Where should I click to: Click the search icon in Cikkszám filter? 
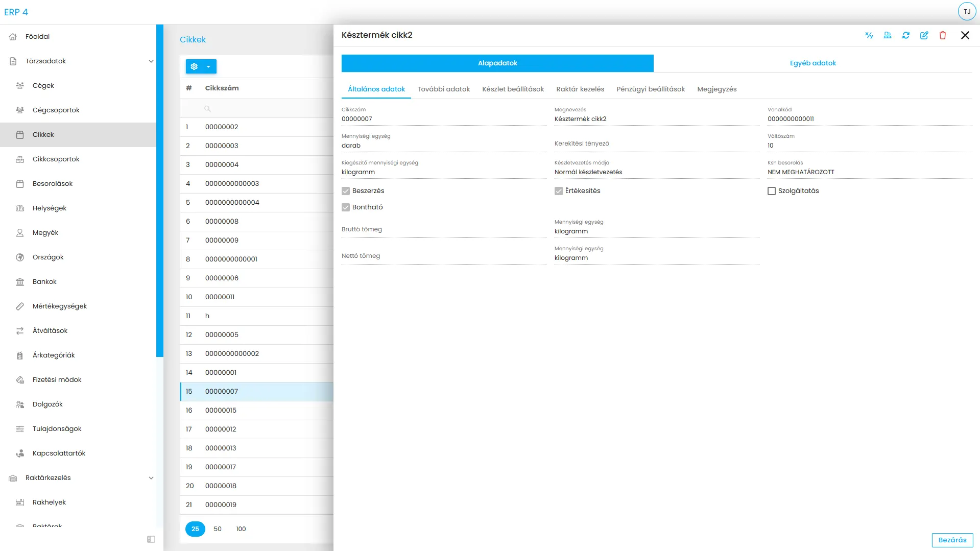[x=207, y=109]
